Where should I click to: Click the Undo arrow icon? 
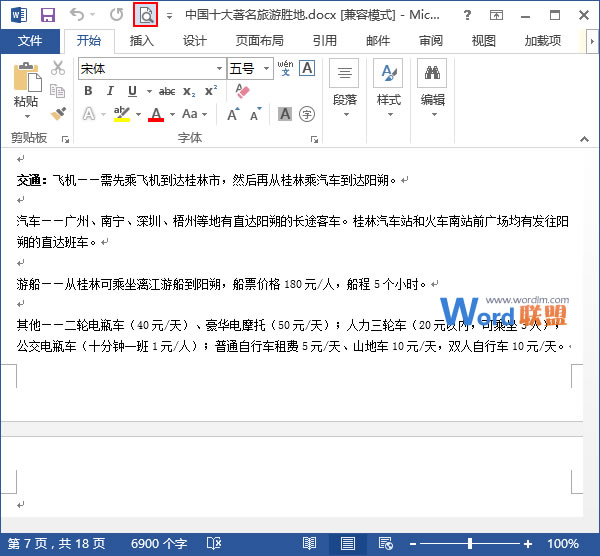tap(77, 15)
